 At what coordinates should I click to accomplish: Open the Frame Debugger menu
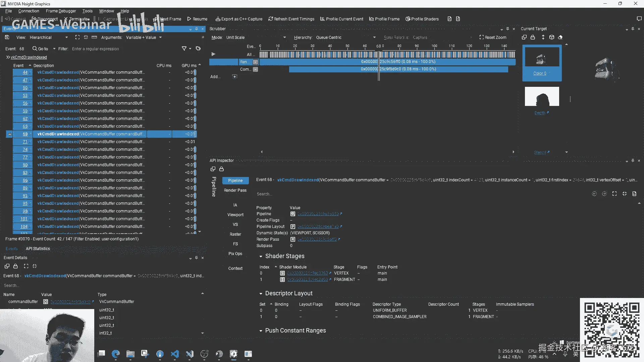[61, 11]
